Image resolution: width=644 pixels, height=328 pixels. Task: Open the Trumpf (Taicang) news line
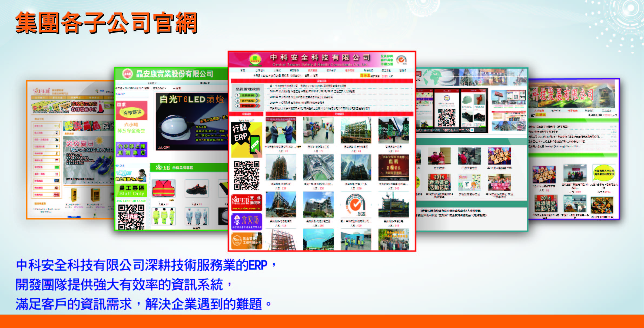pyautogui.click(x=554, y=146)
